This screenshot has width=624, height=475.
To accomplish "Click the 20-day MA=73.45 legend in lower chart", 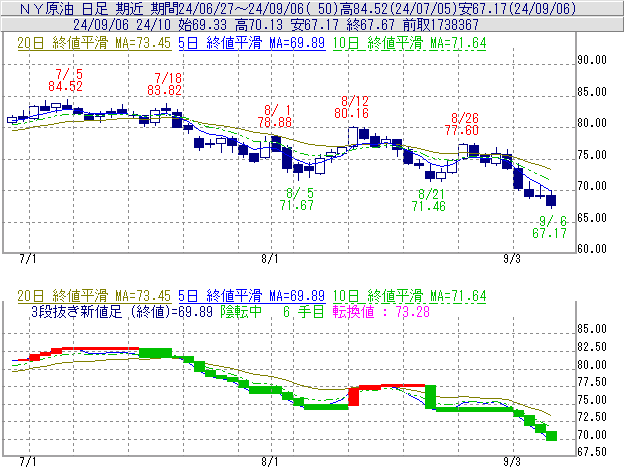I will [x=94, y=296].
